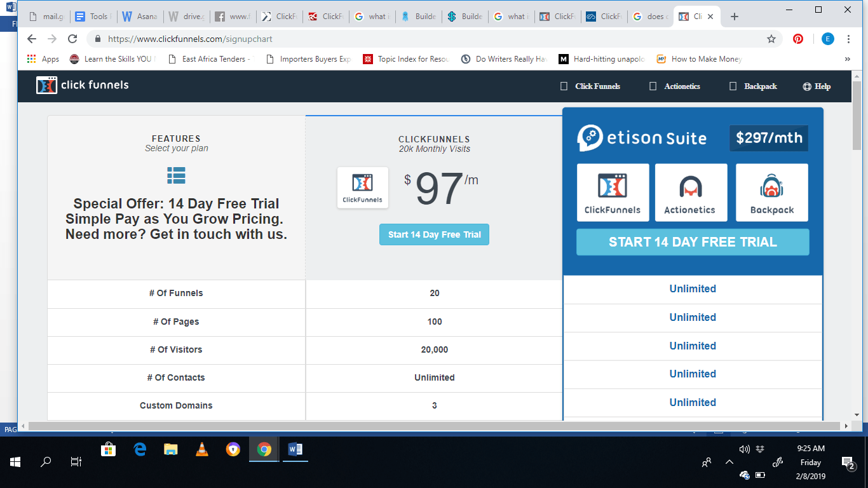
Task: Open VLC media player from the taskbar
Action: pos(202,450)
